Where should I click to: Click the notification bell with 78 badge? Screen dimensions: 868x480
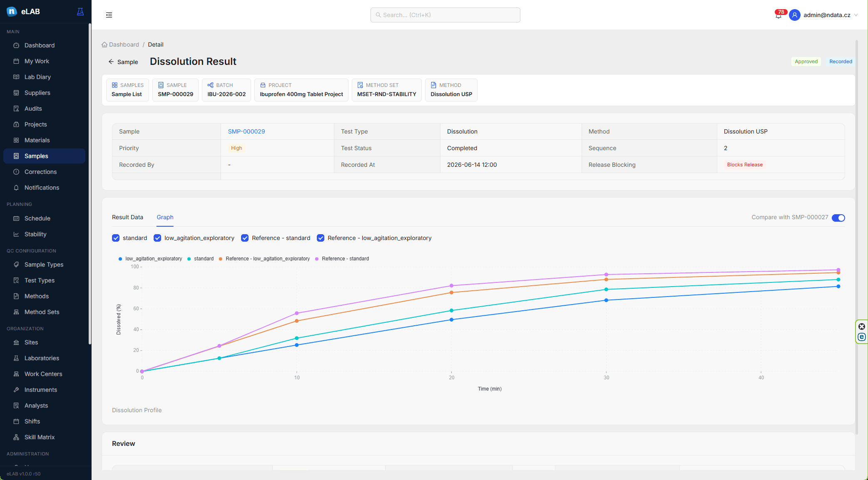[778, 15]
